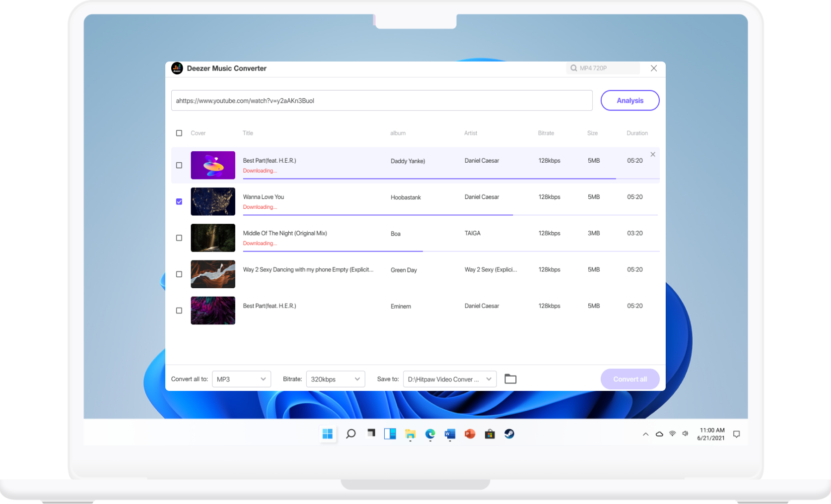This screenshot has height=504, width=831.
Task: Click the 'Eminem' album cell
Action: point(401,306)
